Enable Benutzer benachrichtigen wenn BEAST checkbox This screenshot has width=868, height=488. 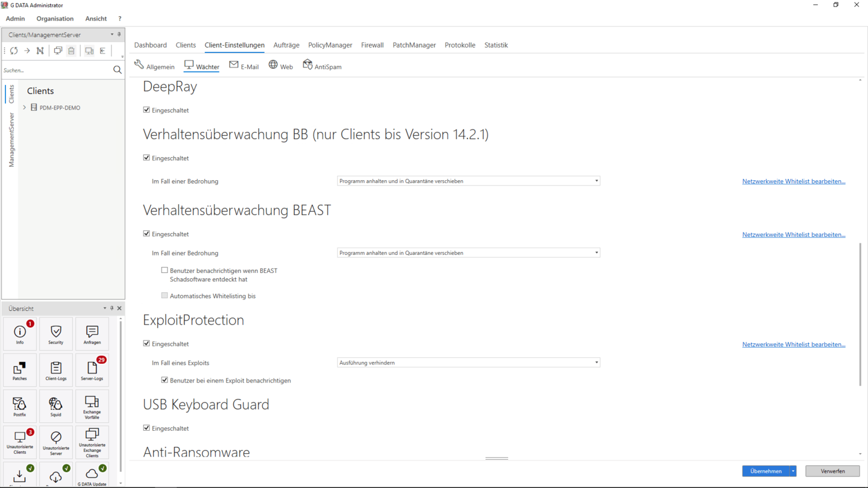tap(165, 271)
